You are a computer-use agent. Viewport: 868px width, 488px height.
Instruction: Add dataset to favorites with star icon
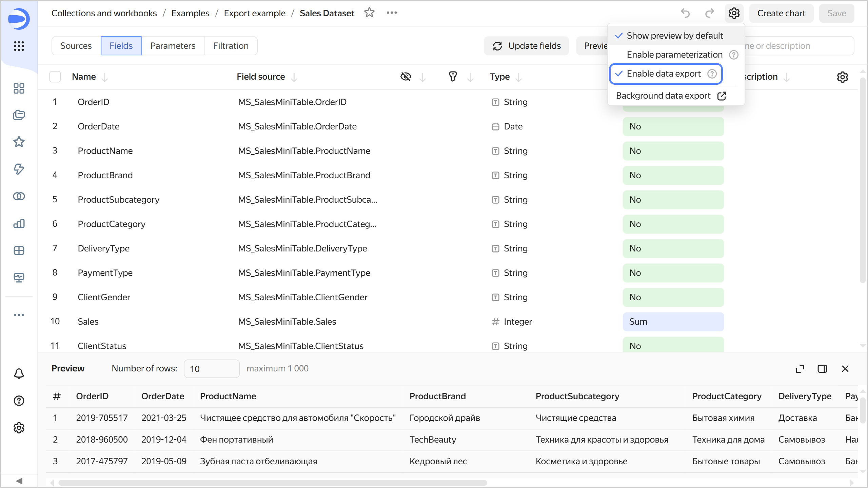tap(369, 13)
